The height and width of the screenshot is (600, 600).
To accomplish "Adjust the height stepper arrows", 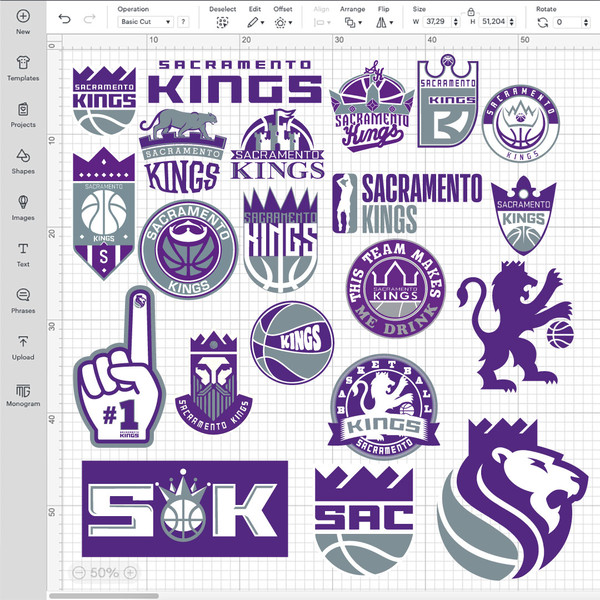I will coord(512,22).
